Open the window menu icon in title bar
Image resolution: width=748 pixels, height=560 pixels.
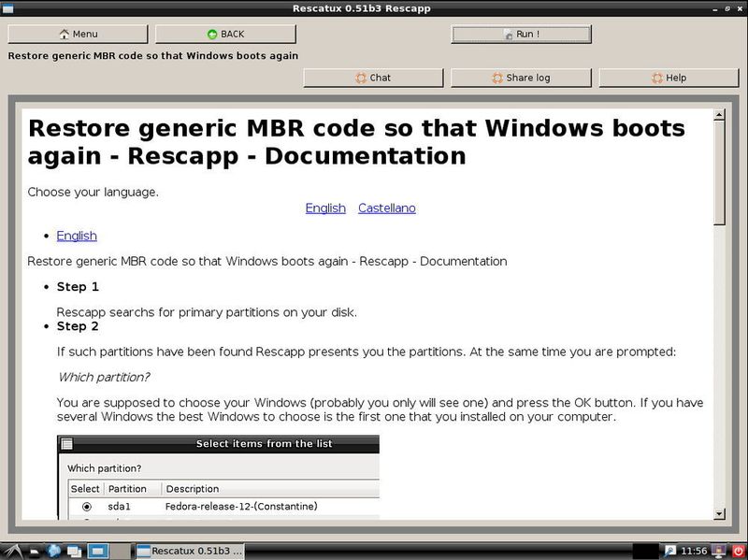click(7, 8)
